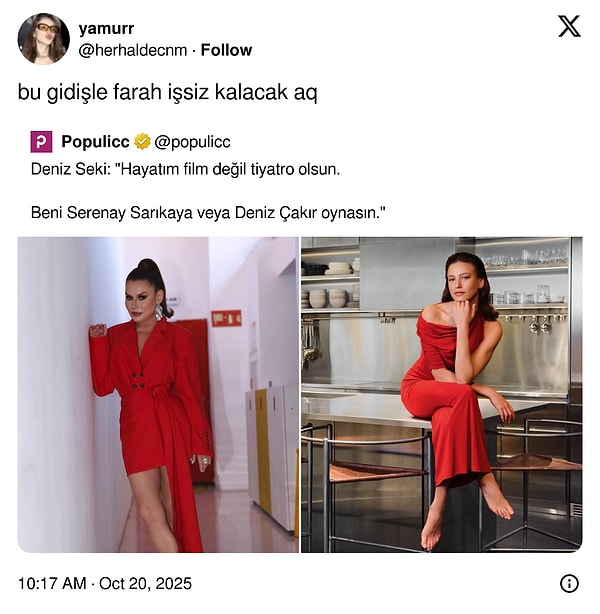Viewport: 600px width, 614px height.
Task: Visit the @herhaldecnm handle
Action: (x=133, y=51)
